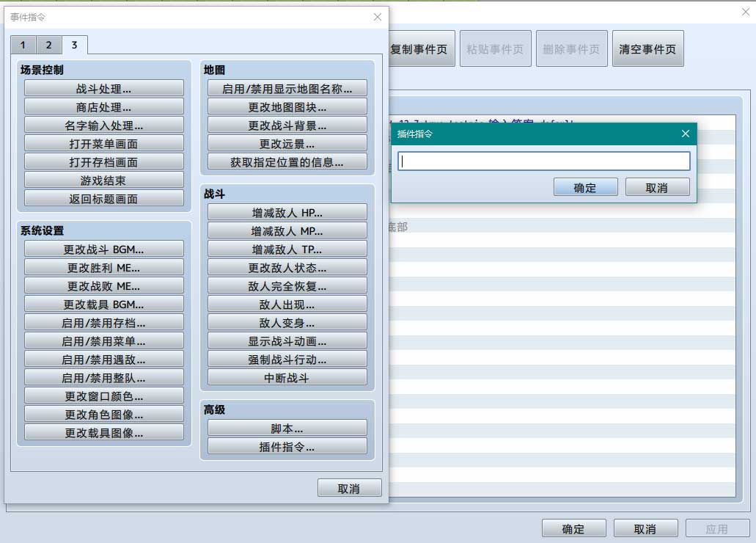The image size is (756, 543).
Task: Select 启用/禁用存档 command
Action: click(x=103, y=322)
